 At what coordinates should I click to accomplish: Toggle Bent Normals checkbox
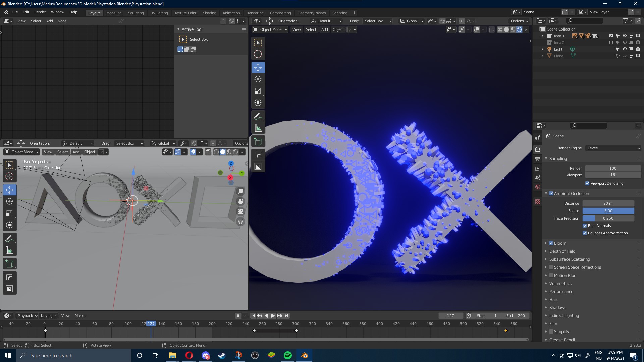[x=585, y=226]
